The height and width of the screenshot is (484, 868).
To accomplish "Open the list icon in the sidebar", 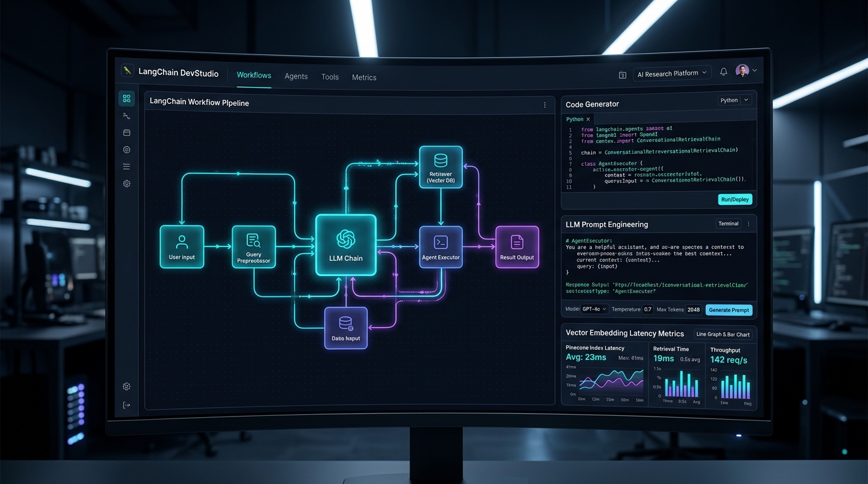I will coord(127,166).
